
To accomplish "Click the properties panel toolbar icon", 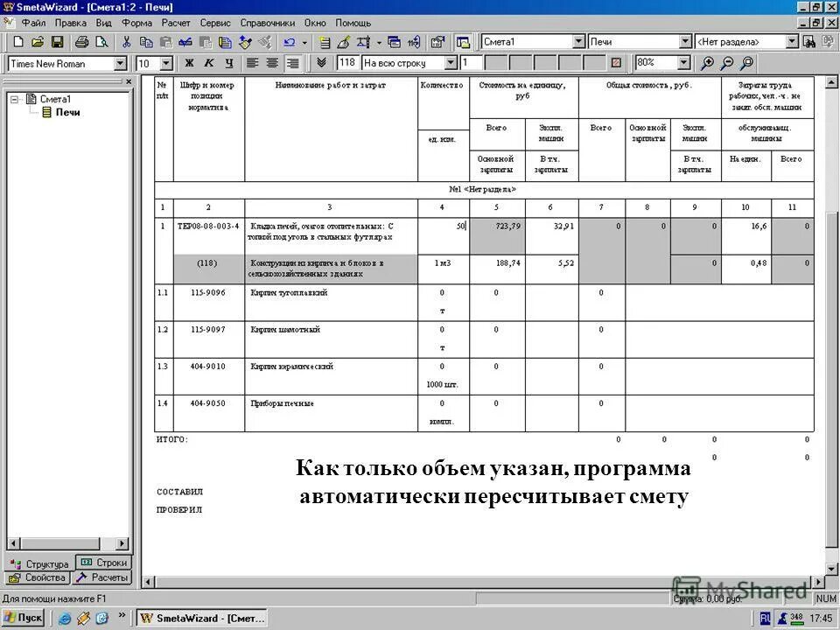I will tap(437, 42).
